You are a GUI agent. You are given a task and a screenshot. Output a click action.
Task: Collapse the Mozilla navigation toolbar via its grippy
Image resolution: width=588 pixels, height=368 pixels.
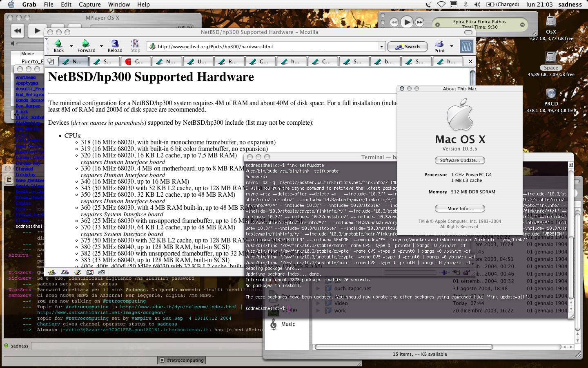[47, 46]
